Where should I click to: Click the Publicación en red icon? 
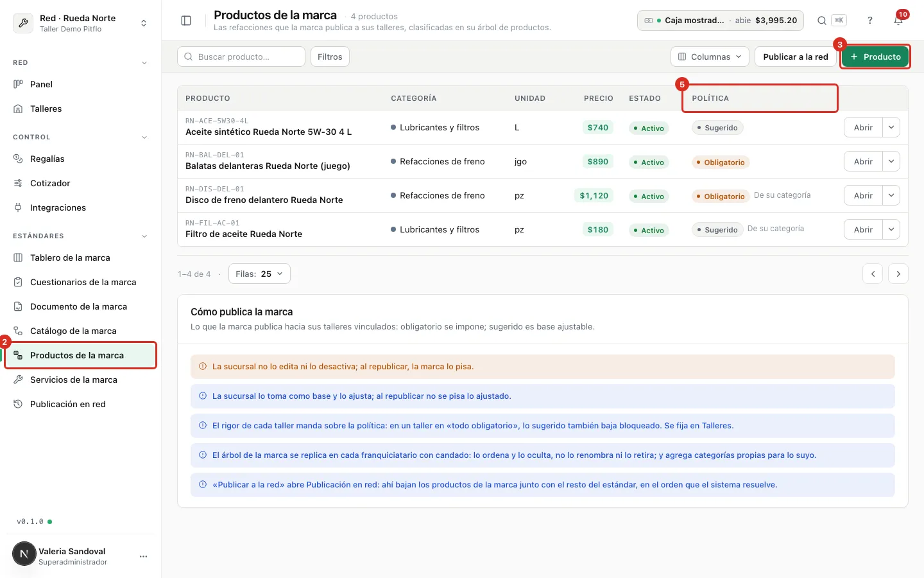coord(18,404)
